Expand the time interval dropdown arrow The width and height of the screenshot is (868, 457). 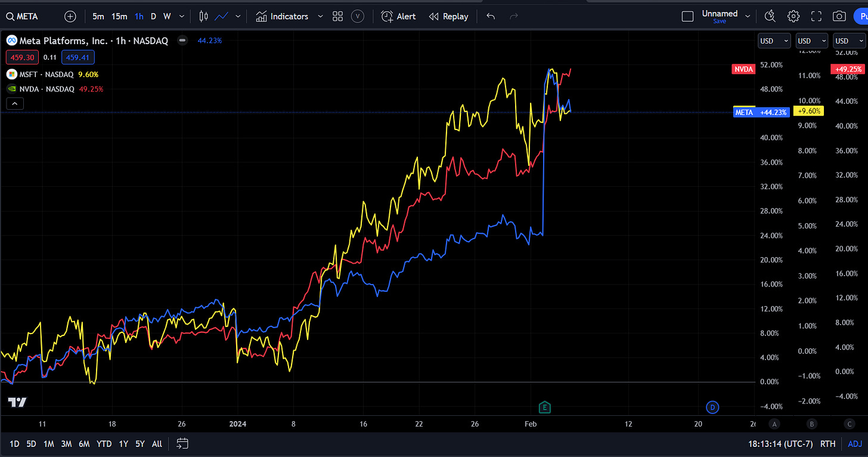(x=182, y=16)
